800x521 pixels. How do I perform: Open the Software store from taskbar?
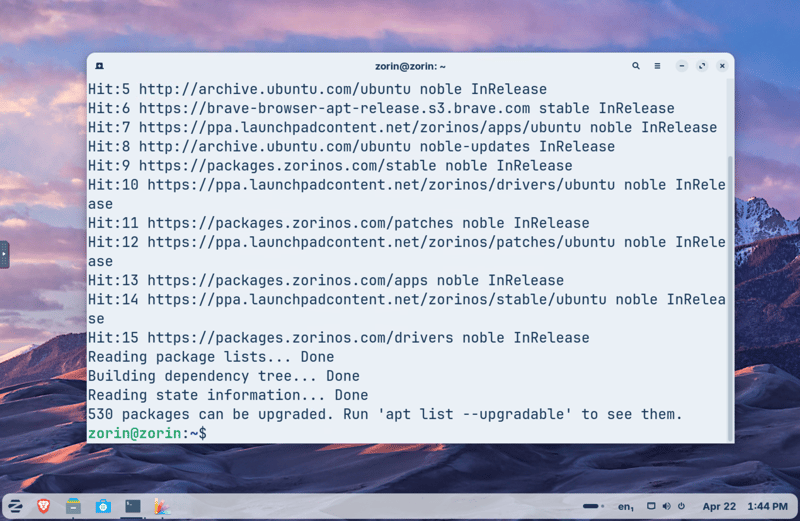tap(103, 506)
